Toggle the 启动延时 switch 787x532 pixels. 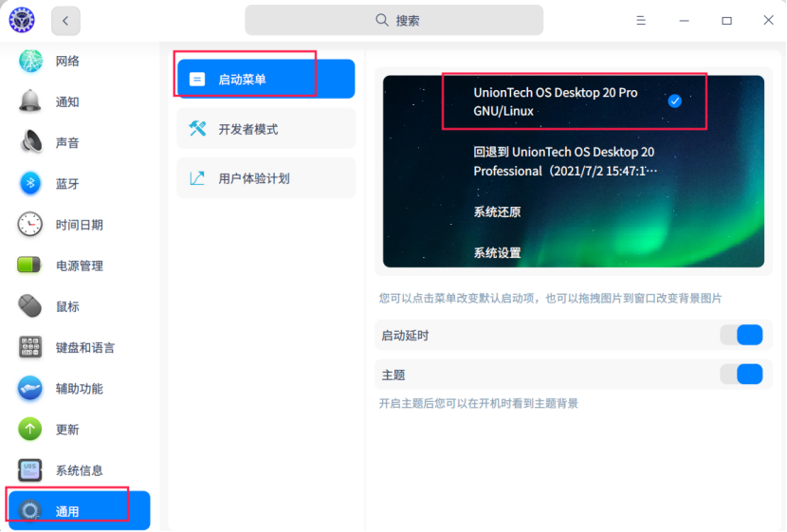pos(741,335)
